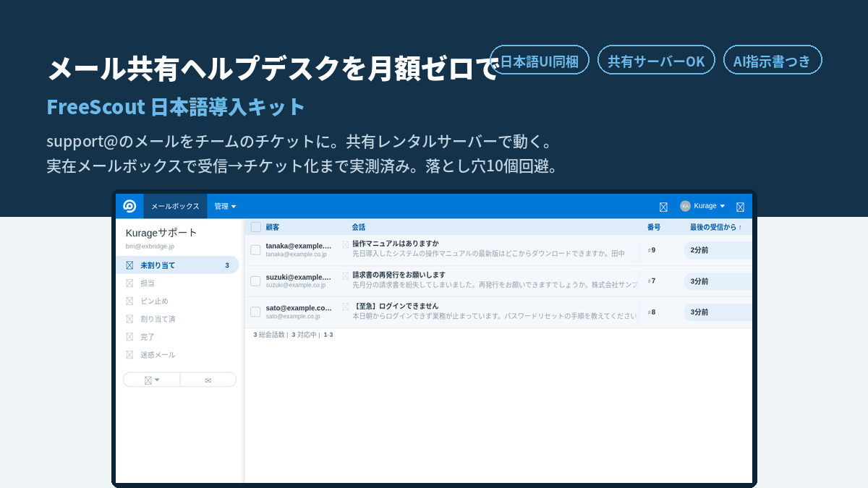Toggle the select-all checkbox beside 顧客
868x488 pixels.
click(x=256, y=227)
